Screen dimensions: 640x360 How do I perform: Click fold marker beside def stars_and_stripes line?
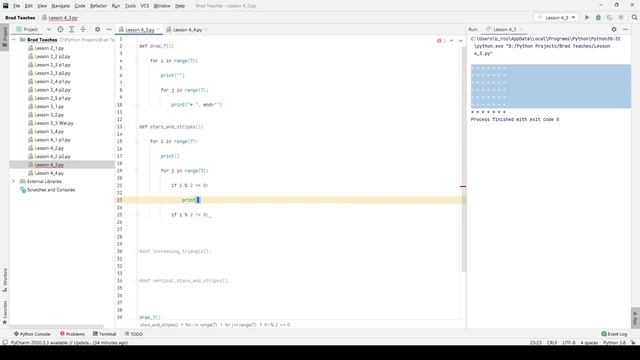138,127
